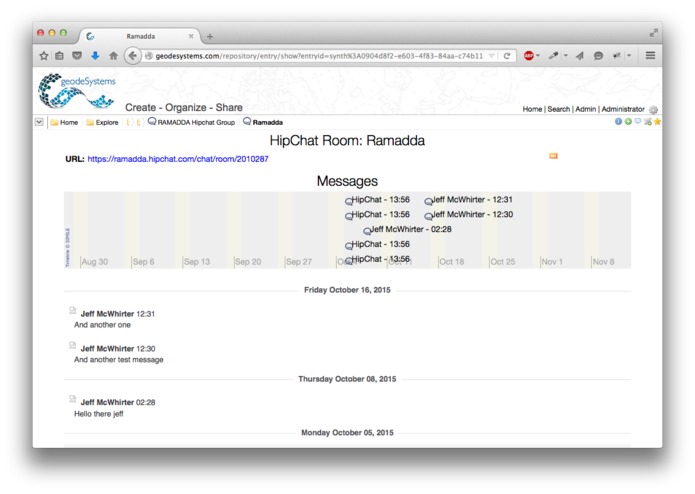Go back with the back arrow
The width and height of the screenshot is (695, 494).
132,56
